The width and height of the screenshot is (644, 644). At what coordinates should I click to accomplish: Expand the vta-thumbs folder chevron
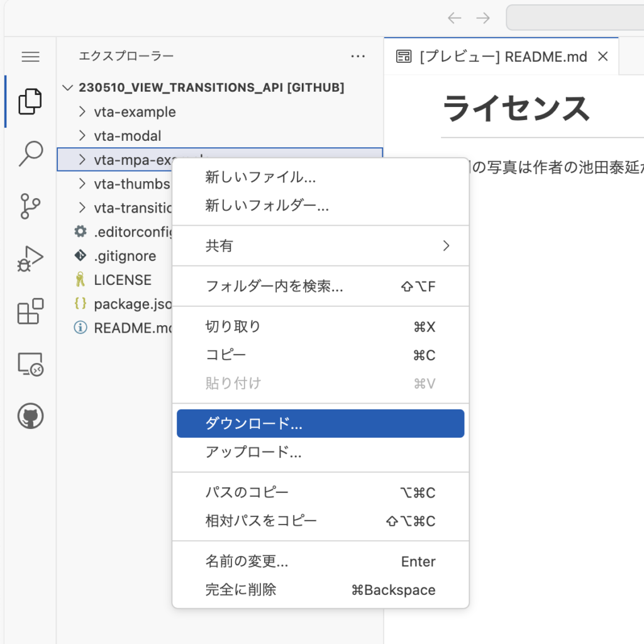tap(82, 184)
